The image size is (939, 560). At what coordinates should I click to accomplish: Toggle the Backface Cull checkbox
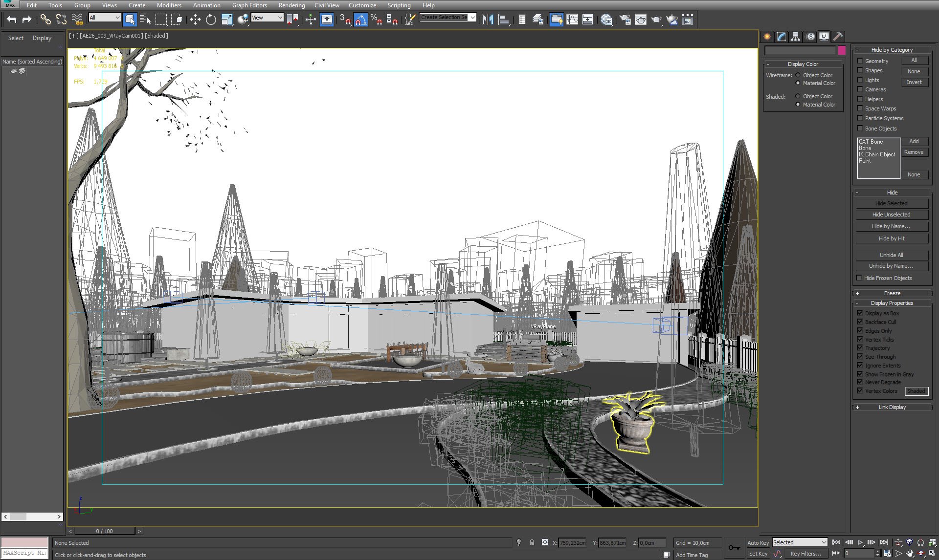[860, 322]
